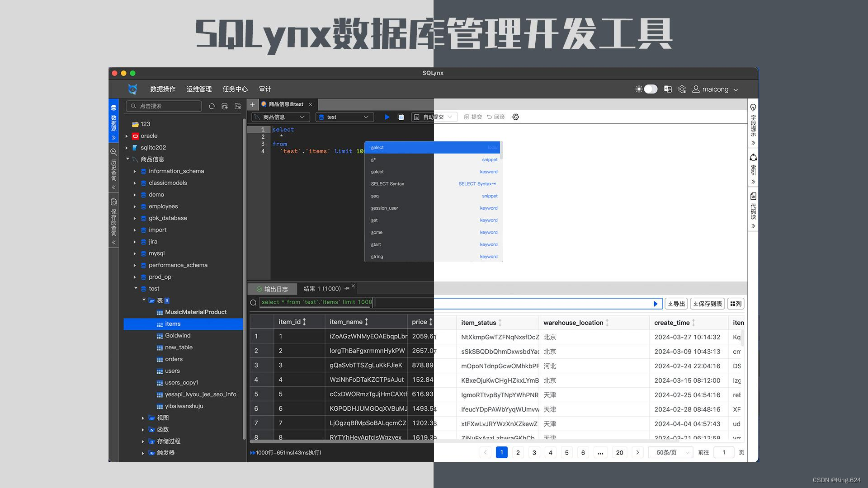Image resolution: width=868 pixels, height=488 pixels.
Task: Click the 导出 export button
Action: point(676,304)
